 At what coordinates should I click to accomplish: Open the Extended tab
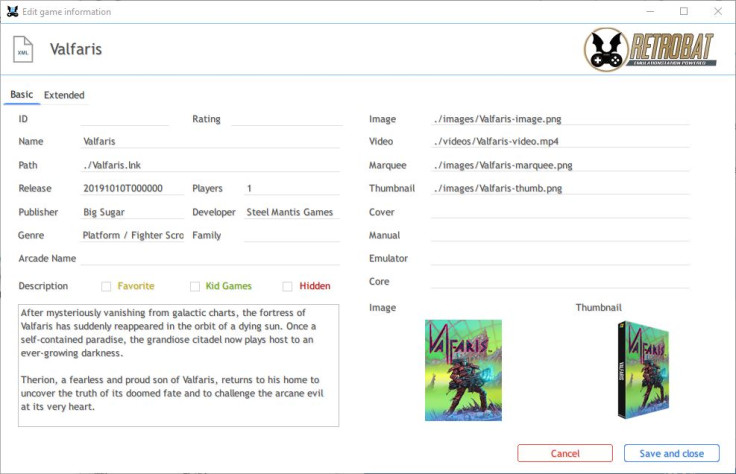(64, 95)
